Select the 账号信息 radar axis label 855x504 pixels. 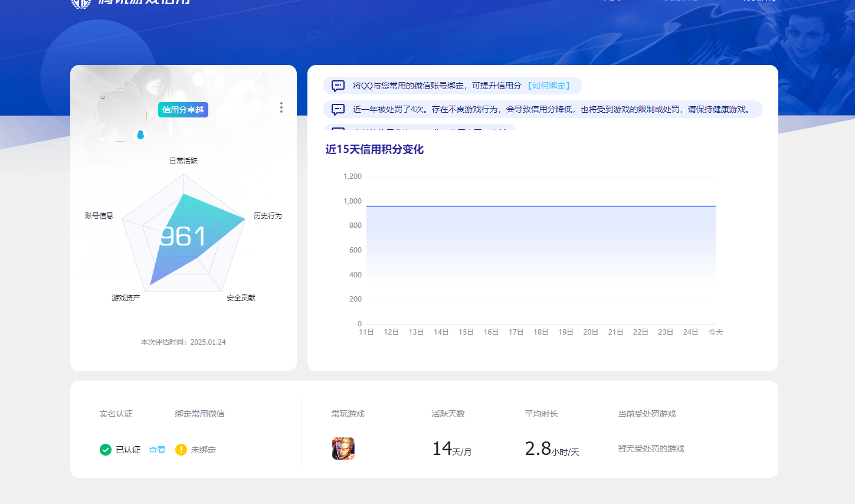pos(99,216)
